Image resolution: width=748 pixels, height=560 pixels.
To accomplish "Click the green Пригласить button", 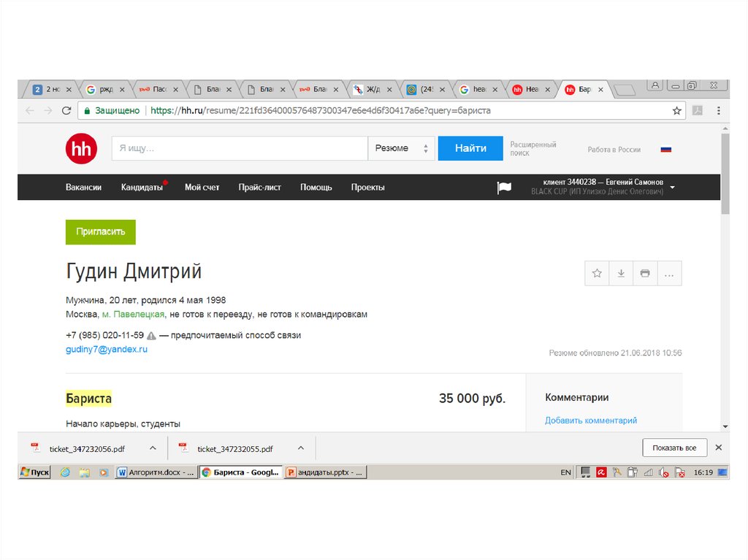I will (101, 231).
